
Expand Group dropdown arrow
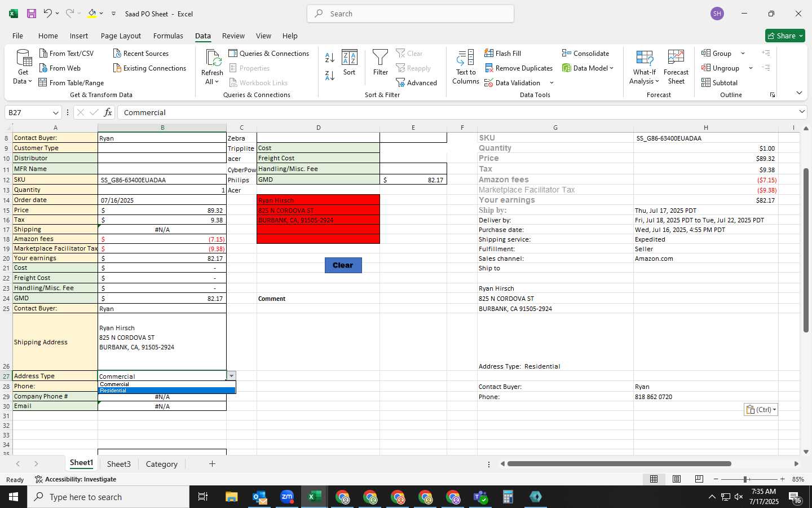[743, 53]
